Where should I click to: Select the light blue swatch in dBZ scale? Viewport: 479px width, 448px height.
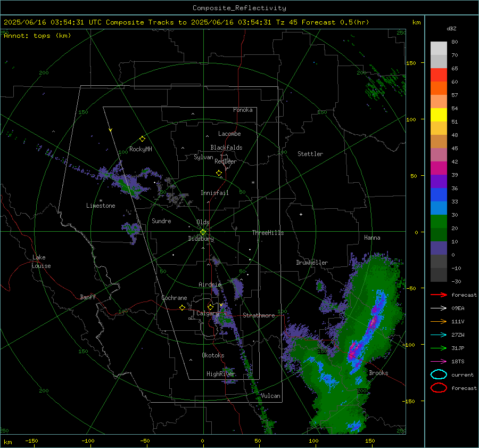click(x=439, y=208)
